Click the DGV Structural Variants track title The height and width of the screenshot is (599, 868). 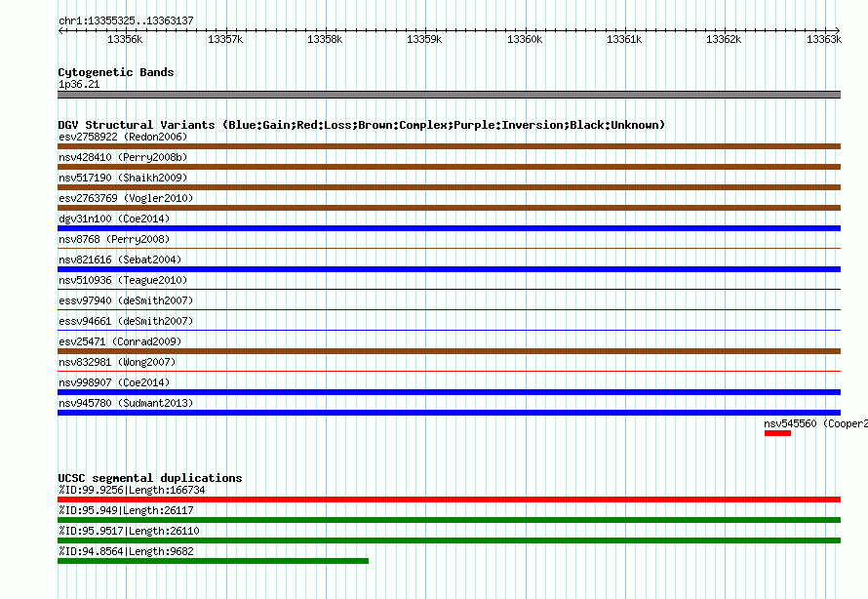(362, 125)
